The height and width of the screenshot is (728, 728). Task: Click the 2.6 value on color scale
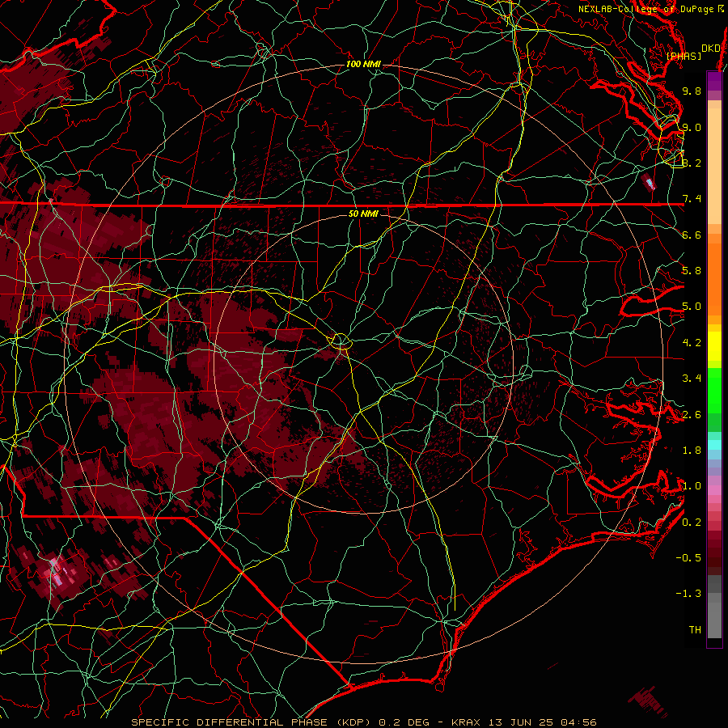692,415
